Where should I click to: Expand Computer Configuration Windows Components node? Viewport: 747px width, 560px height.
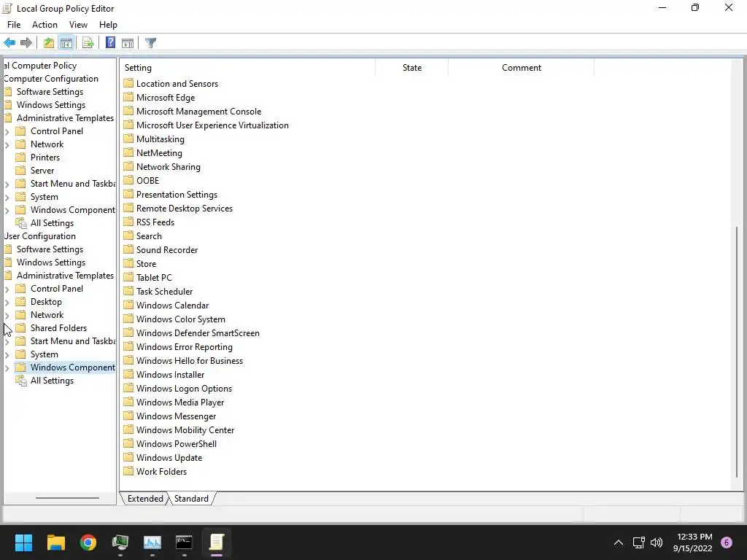(7, 211)
